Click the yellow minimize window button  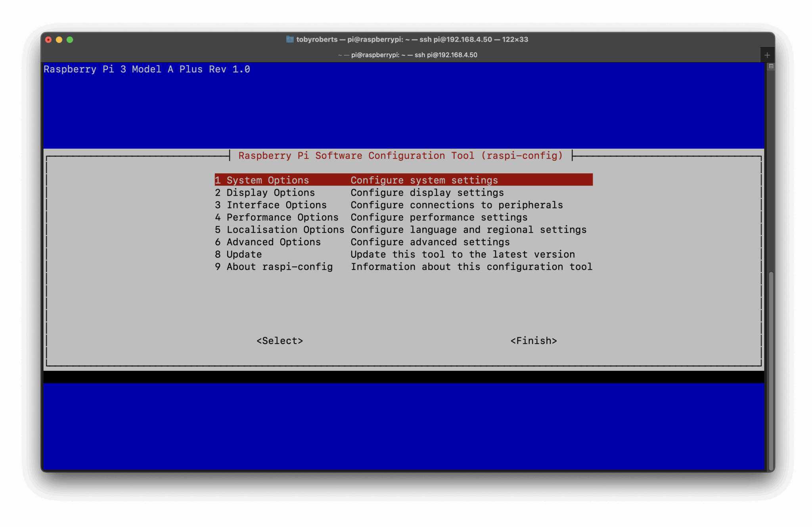coord(59,40)
